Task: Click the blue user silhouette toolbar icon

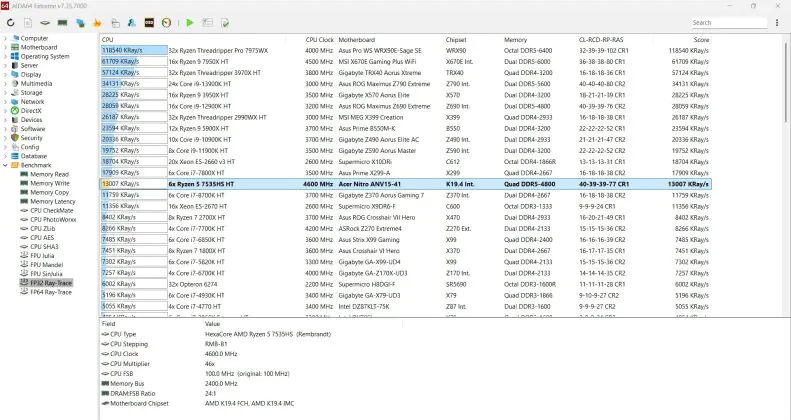Action: pyautogui.click(x=132, y=23)
